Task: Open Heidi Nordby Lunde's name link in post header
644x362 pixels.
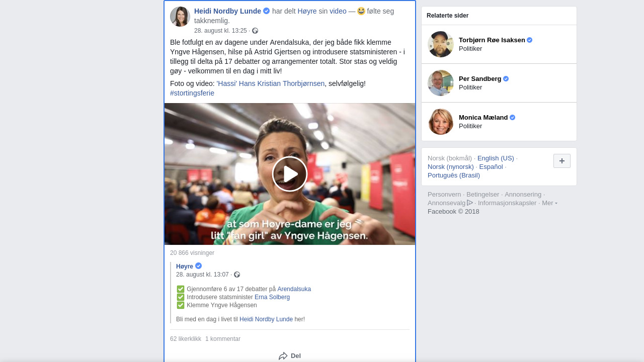Action: tap(227, 11)
